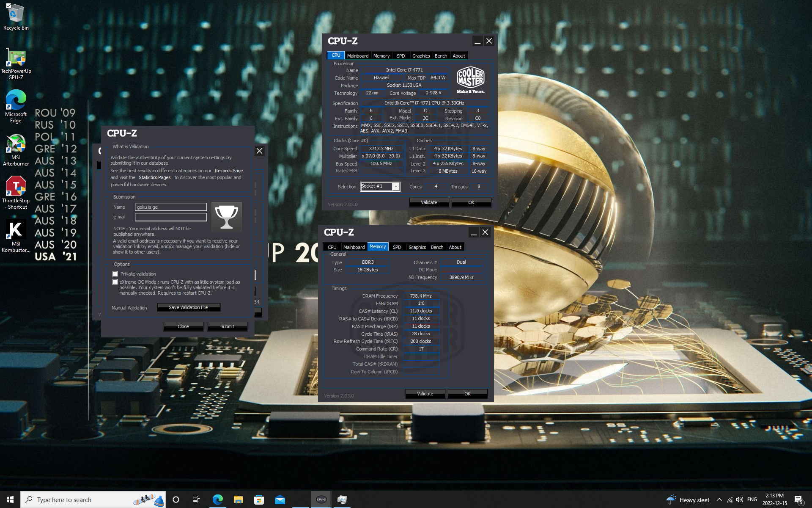Open File Explorer from taskbar
Viewport: 812px width, 508px height.
coord(239,500)
